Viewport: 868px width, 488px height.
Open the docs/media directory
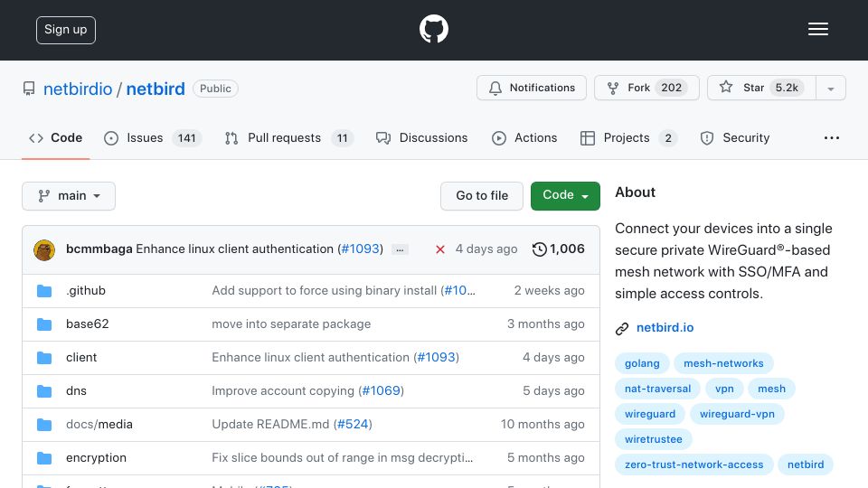click(99, 425)
